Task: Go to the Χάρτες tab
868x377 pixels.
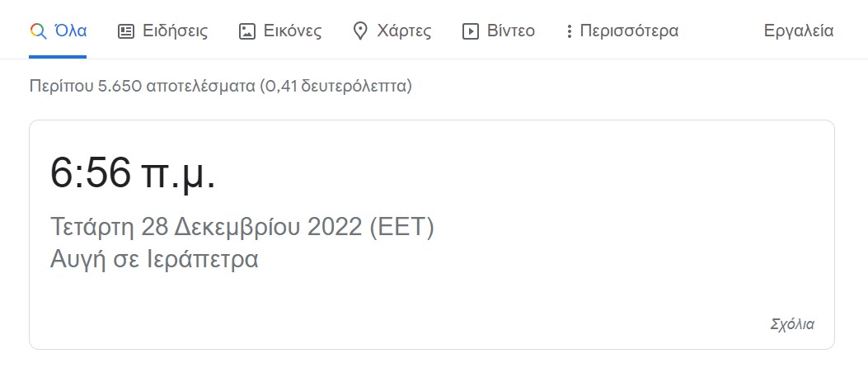Action: 403,31
